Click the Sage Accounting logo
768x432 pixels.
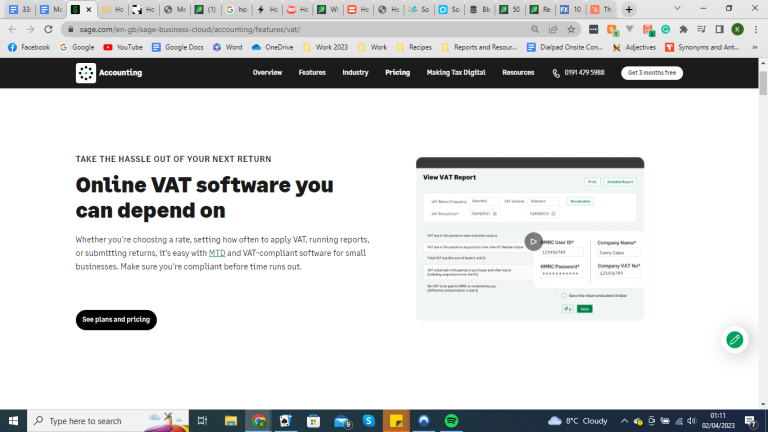109,73
